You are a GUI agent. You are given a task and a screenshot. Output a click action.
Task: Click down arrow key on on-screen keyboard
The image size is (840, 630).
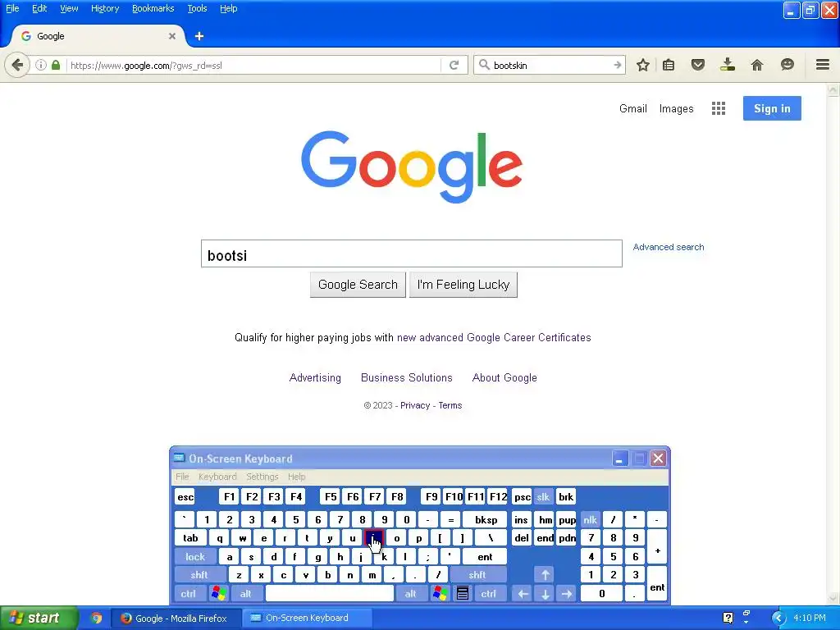pyautogui.click(x=545, y=594)
